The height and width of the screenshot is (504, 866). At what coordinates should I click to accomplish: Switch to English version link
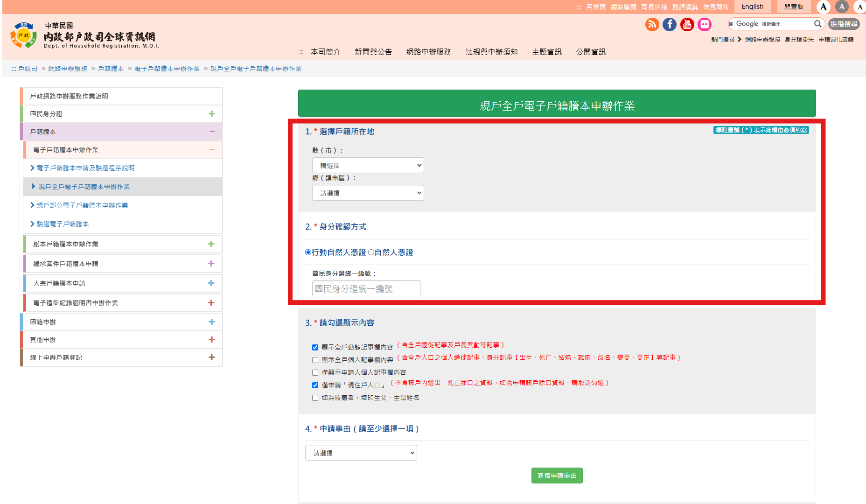tap(752, 7)
